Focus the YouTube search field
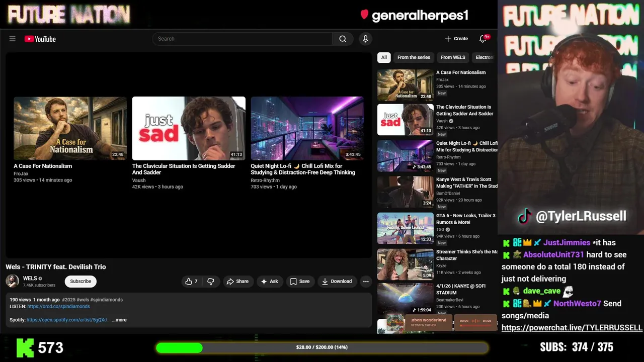The height and width of the screenshot is (362, 644). coord(243,39)
